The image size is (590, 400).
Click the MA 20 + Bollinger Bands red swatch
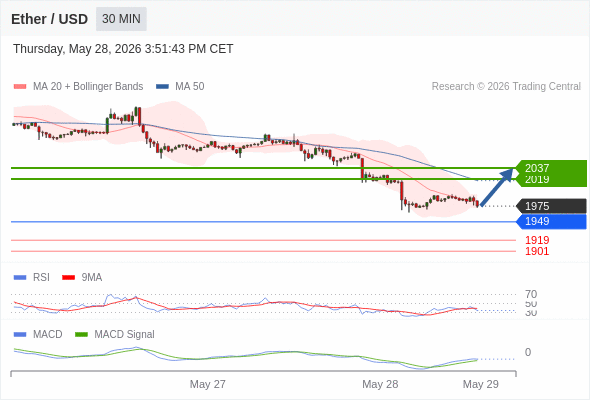click(x=20, y=87)
